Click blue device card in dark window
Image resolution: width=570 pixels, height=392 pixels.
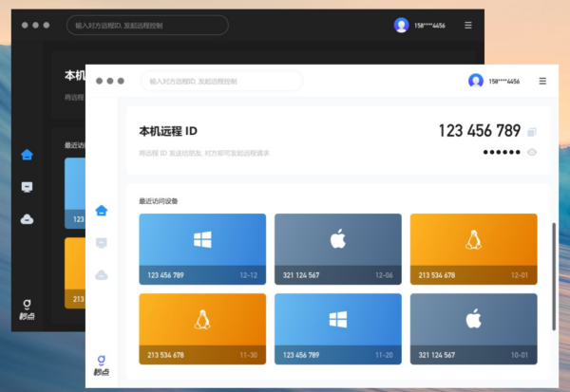click(75, 193)
